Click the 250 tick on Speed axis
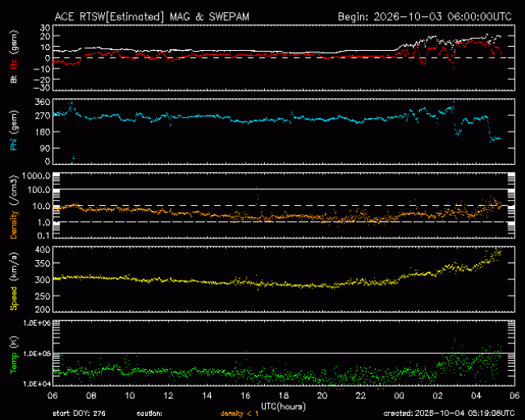 pos(42,296)
